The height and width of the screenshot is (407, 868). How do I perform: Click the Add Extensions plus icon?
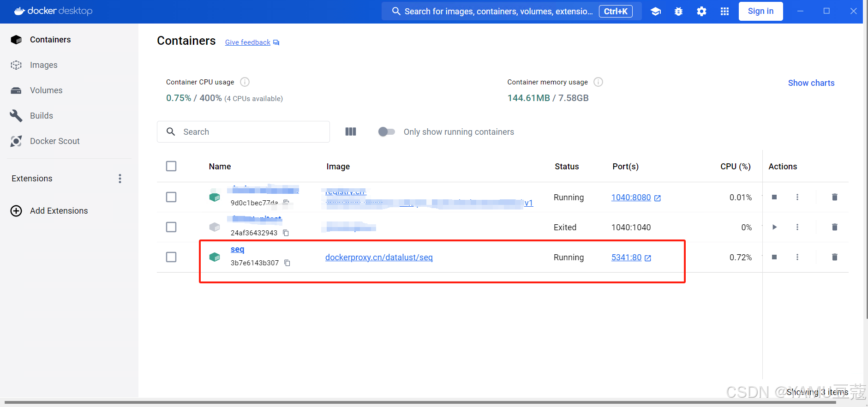16,211
